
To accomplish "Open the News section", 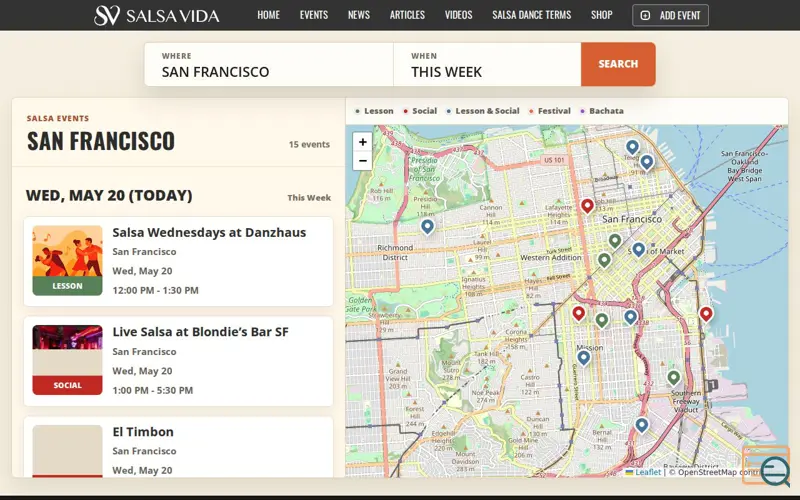I will [359, 15].
